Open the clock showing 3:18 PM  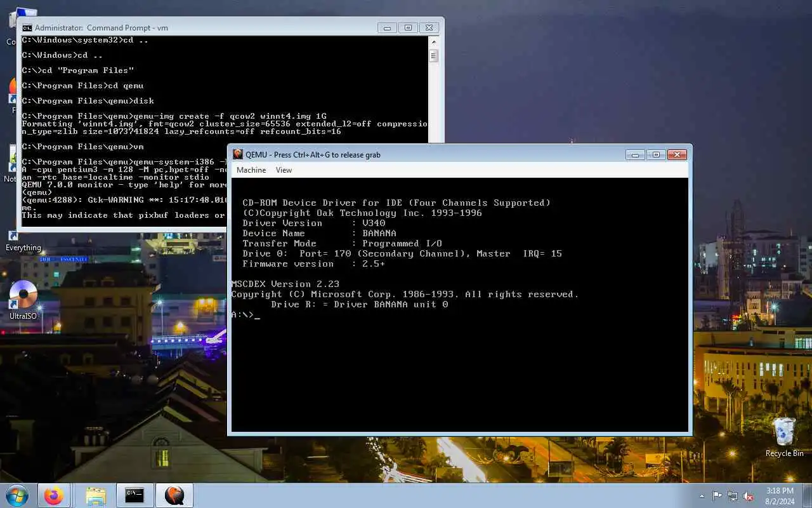coord(779,496)
